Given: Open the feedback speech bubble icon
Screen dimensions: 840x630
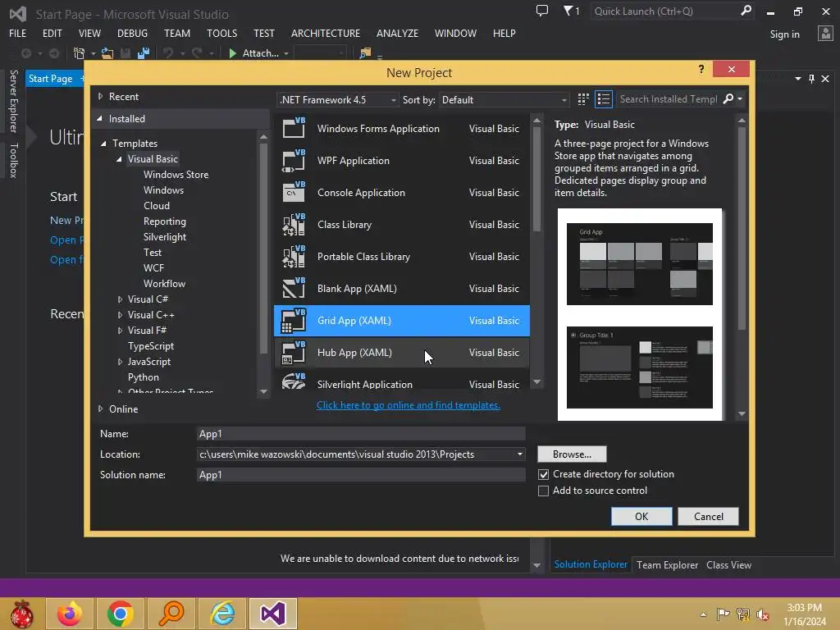Looking at the screenshot, I should [542, 10].
